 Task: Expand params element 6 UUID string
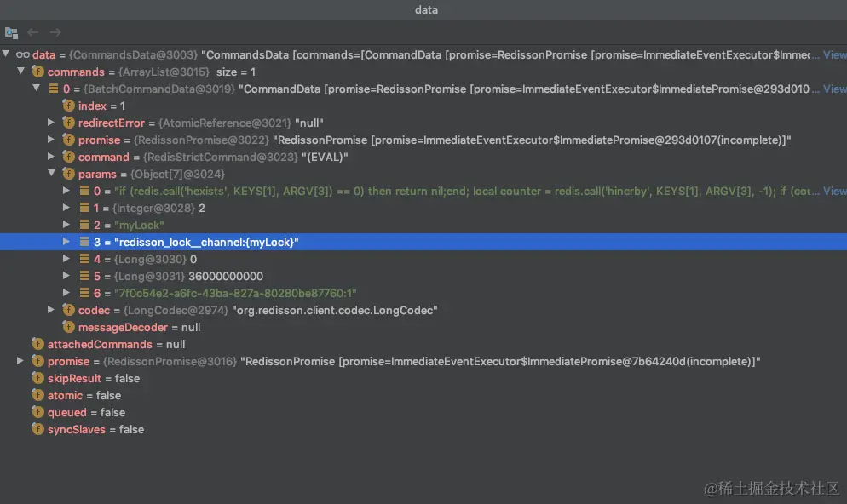66,293
